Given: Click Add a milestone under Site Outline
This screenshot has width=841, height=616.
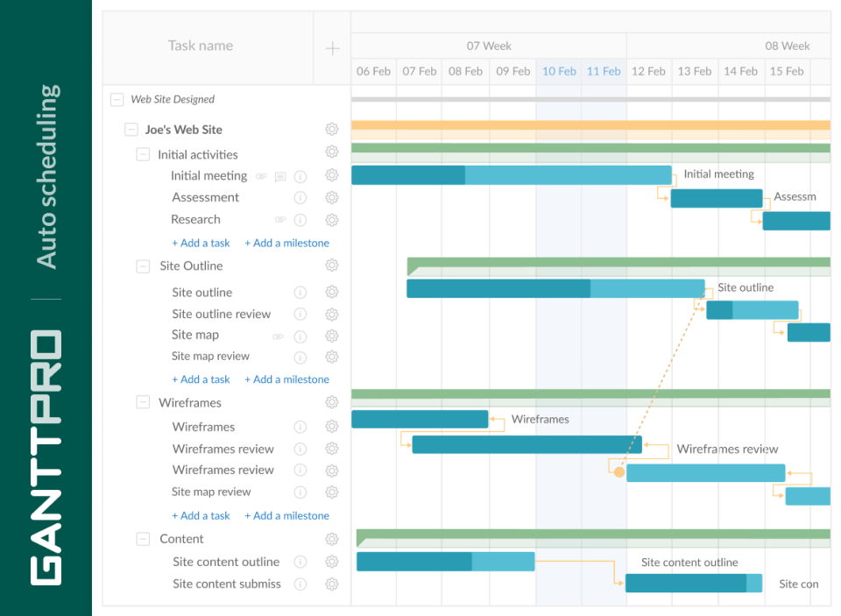Looking at the screenshot, I should coord(286,379).
